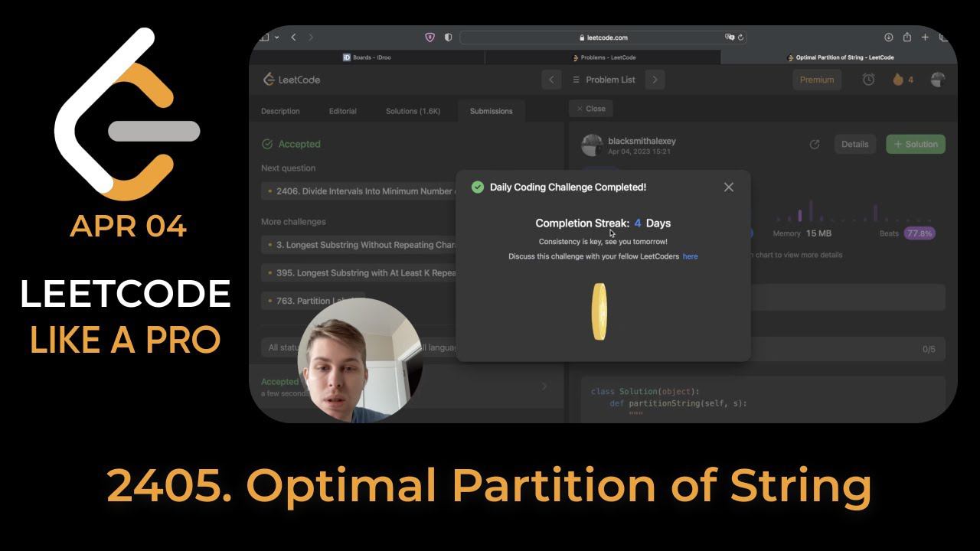Click the 'here' discussion link
Viewport: 980px width, 551px height.
pyautogui.click(x=690, y=256)
